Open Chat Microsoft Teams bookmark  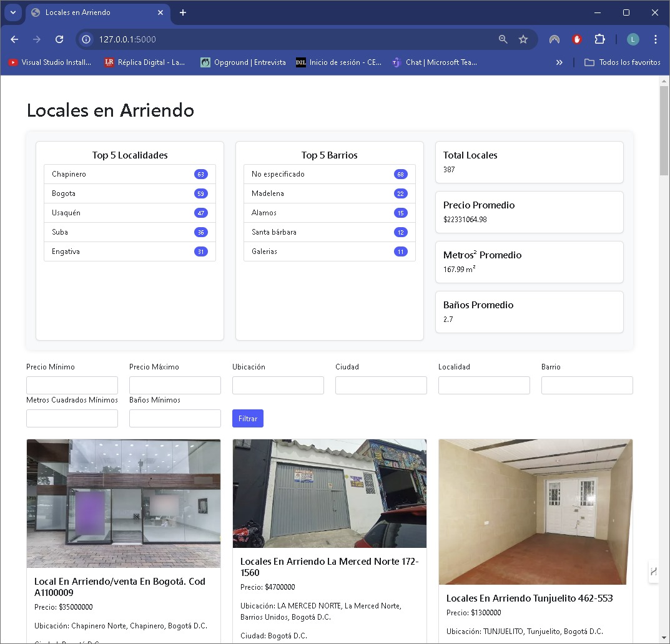[x=435, y=62]
